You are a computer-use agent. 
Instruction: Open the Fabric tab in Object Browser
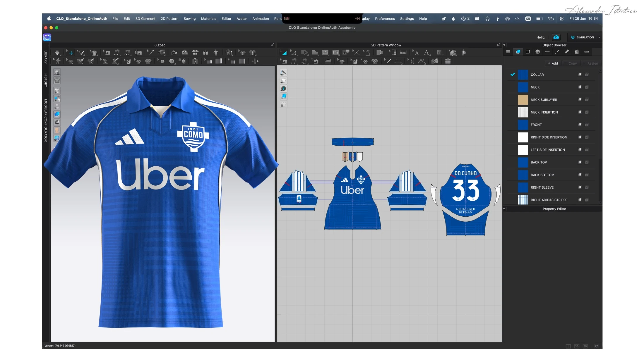point(518,52)
